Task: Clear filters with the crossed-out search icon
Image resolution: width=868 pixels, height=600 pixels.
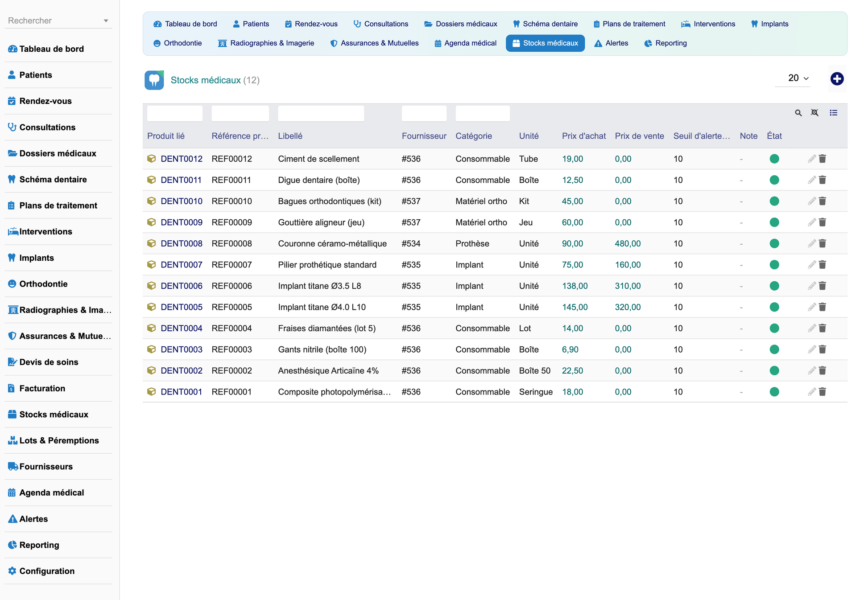Action: point(814,113)
